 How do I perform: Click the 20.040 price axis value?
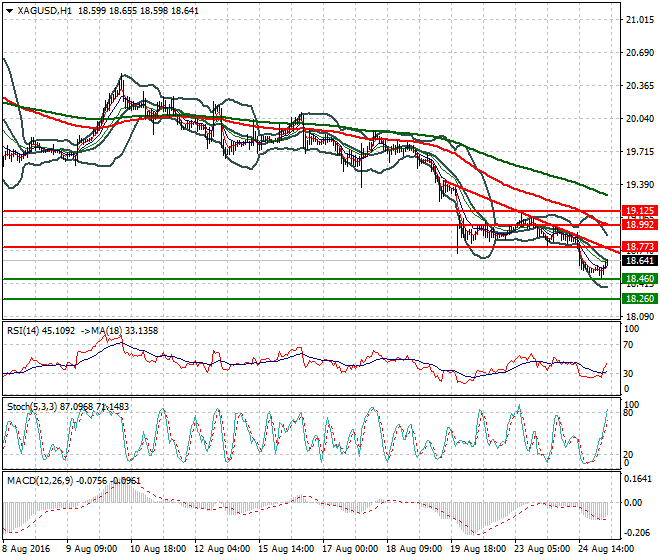coord(640,119)
